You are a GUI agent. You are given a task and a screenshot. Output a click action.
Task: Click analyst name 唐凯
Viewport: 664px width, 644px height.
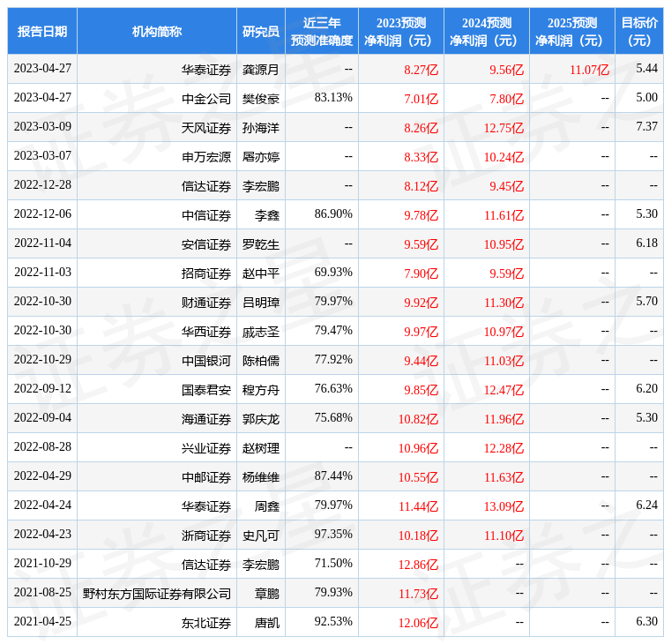267,623
